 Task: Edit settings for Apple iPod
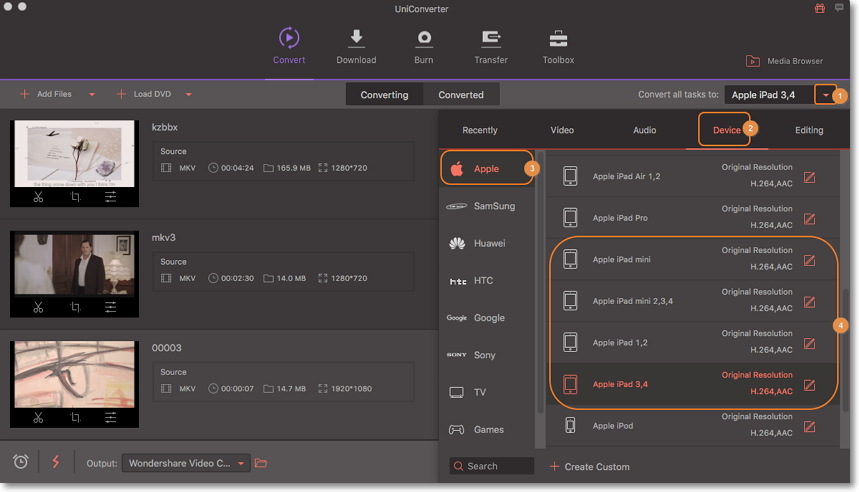(809, 427)
